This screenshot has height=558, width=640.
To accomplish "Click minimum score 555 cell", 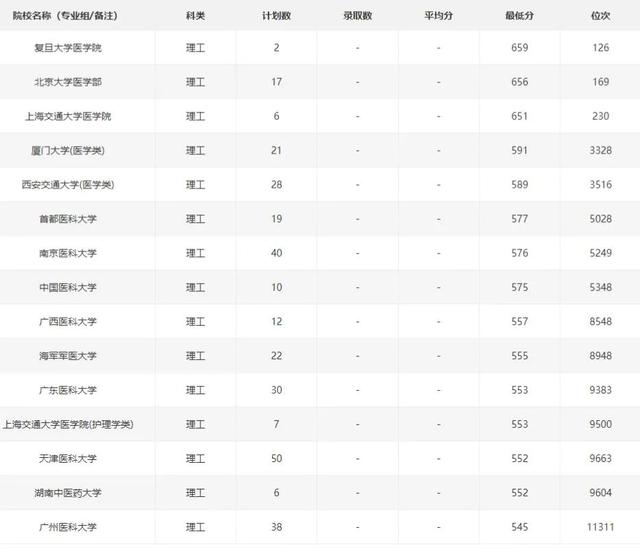I will [520, 356].
